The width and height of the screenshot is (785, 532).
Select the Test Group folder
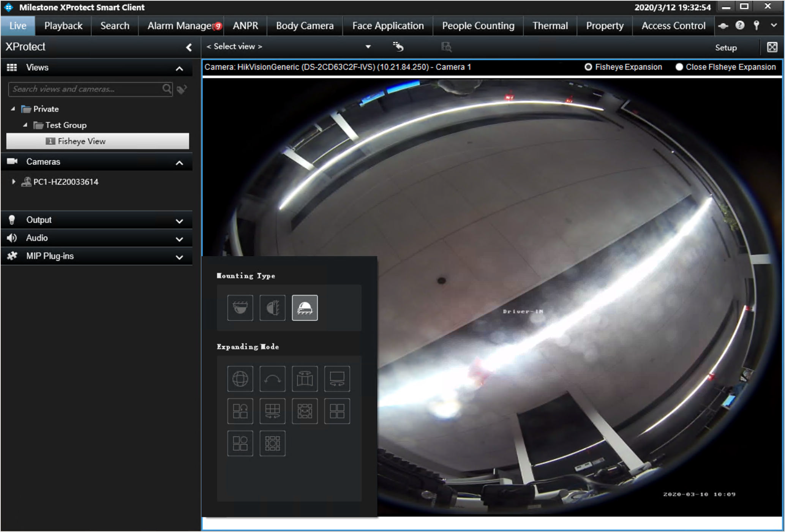click(60, 125)
